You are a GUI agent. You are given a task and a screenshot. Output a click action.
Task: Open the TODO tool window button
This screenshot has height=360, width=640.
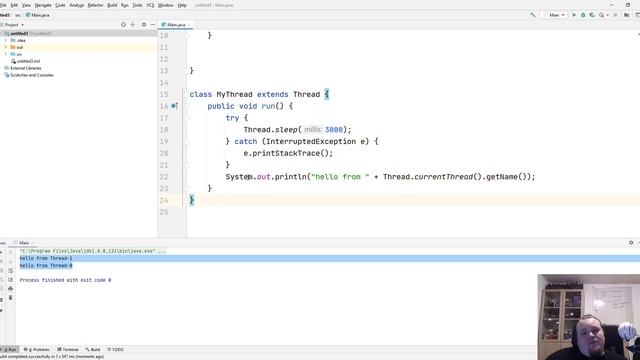point(116,350)
